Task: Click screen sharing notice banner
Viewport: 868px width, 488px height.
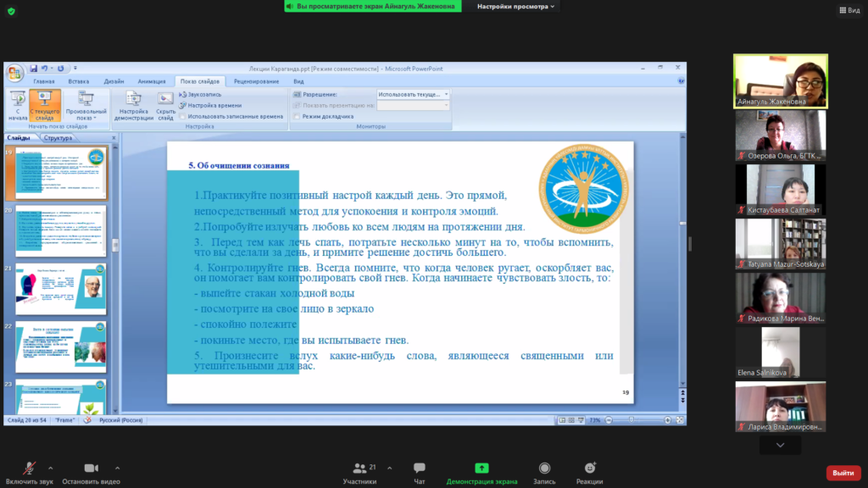Action: coord(373,6)
